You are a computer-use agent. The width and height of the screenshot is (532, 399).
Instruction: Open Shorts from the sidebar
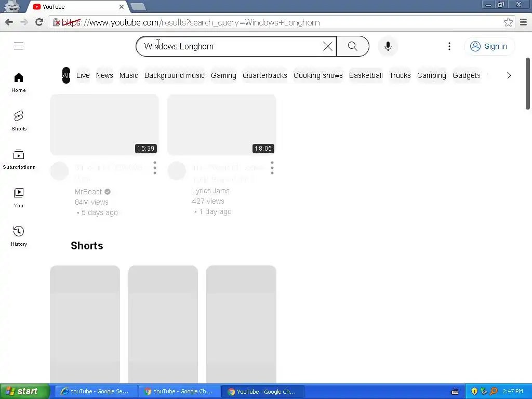pos(19,121)
